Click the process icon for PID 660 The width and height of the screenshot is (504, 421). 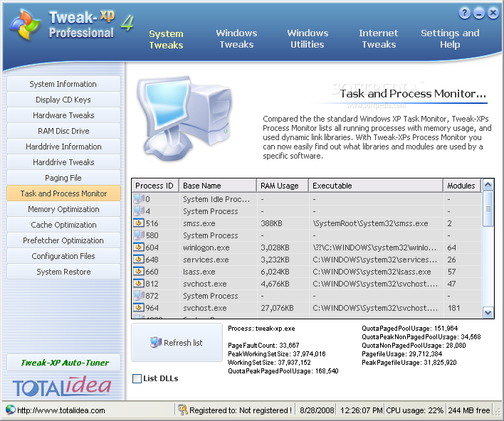139,272
